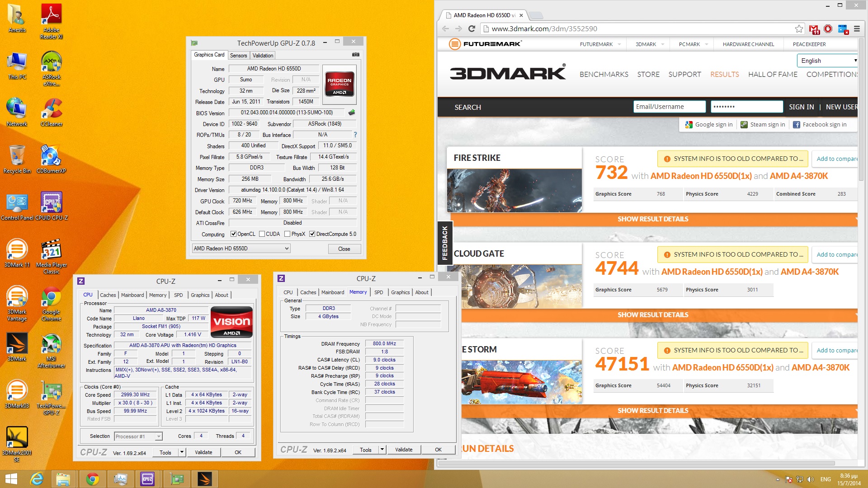Click SHOW RESULT DETAILS under Cloud Gate
Screen dimensions: 868x488
tap(653, 314)
